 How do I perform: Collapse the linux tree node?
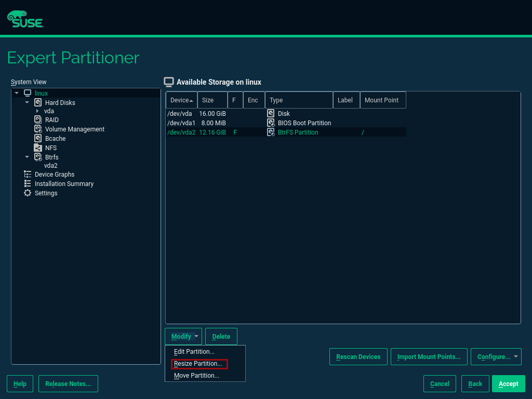pyautogui.click(x=16, y=93)
